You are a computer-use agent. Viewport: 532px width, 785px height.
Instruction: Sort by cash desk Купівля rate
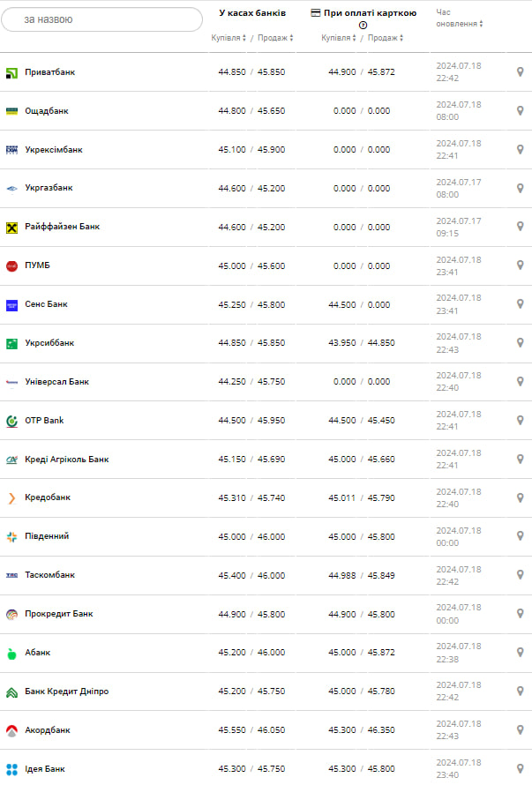(x=229, y=38)
